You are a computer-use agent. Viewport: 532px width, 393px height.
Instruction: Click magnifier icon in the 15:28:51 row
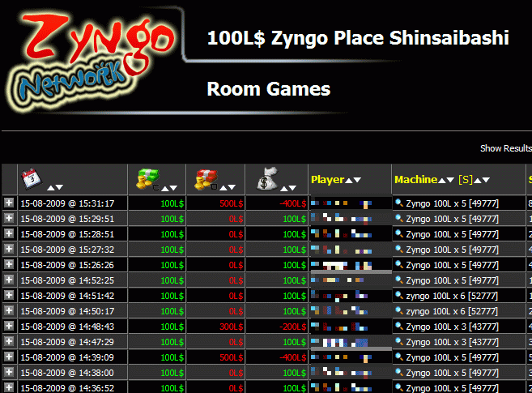tap(399, 234)
